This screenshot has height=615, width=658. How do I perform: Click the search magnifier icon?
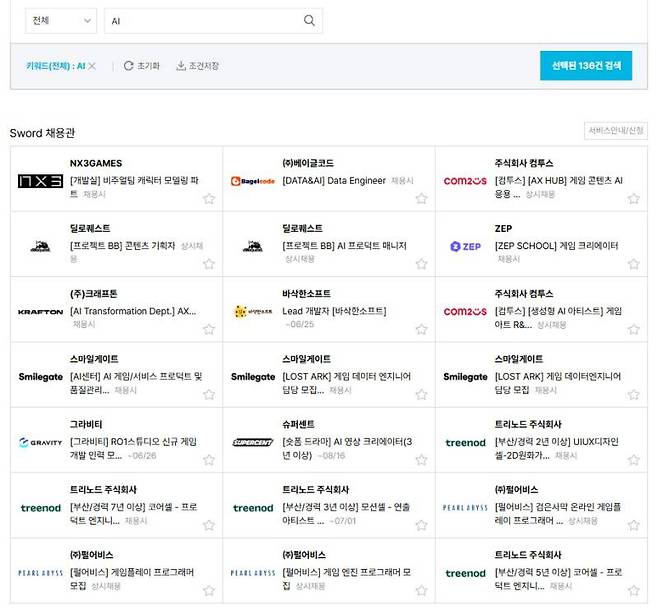[x=309, y=21]
